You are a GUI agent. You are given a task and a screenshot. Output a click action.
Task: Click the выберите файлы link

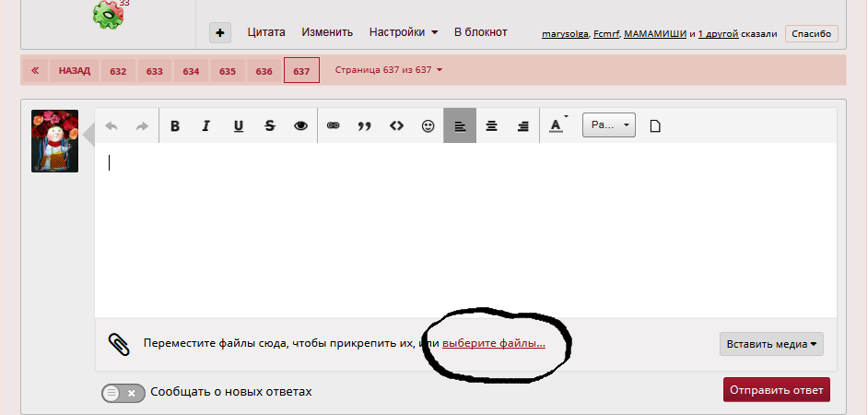[x=494, y=343]
